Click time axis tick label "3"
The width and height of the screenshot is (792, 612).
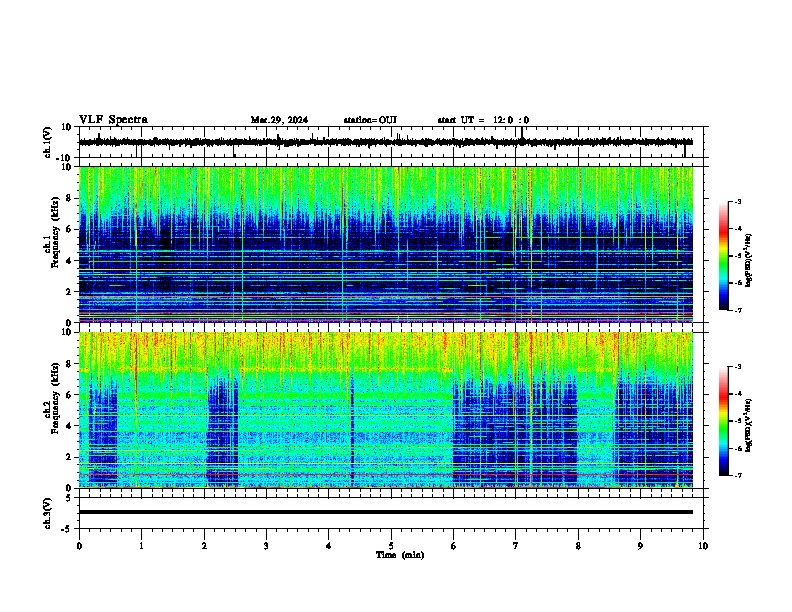point(266,546)
